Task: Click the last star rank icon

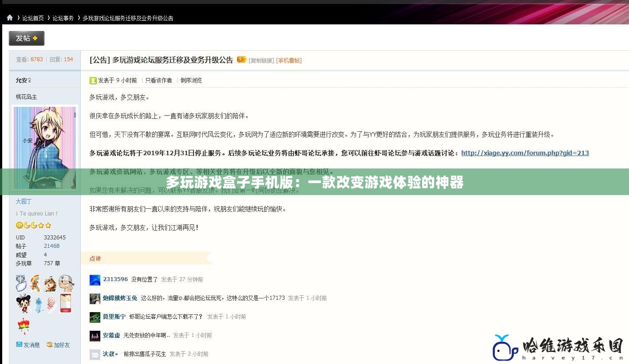Action: point(48,225)
